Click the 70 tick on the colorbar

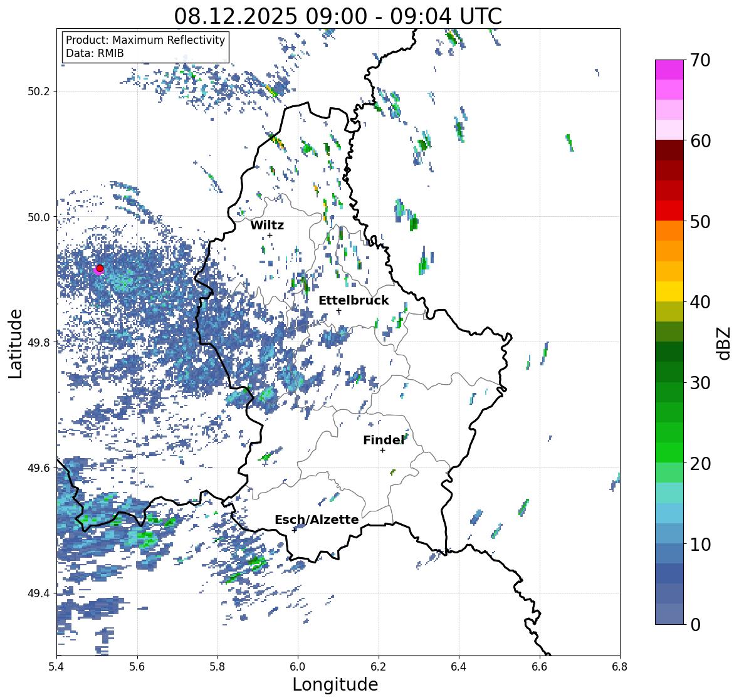pyautogui.click(x=700, y=60)
